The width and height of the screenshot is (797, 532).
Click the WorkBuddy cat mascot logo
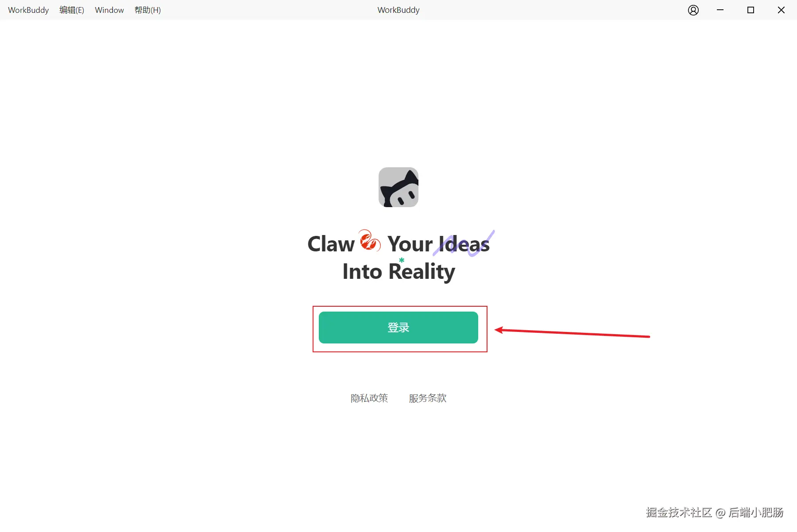(398, 187)
